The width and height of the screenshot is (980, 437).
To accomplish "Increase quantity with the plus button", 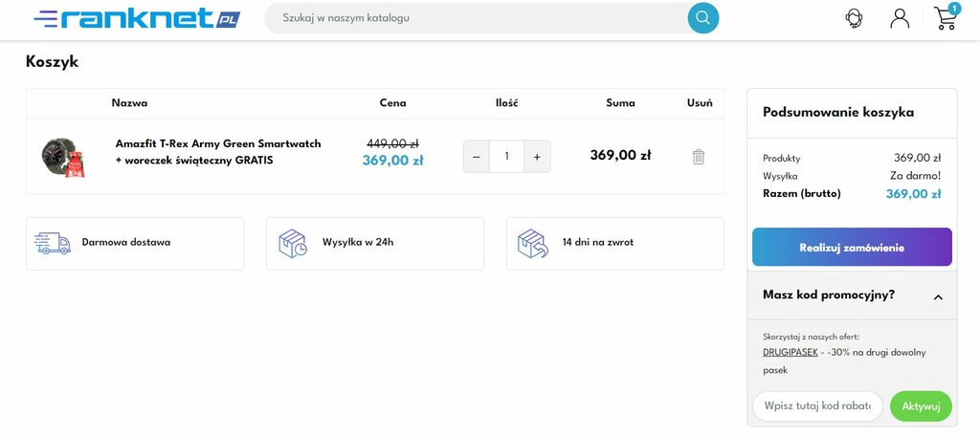I will 537,157.
